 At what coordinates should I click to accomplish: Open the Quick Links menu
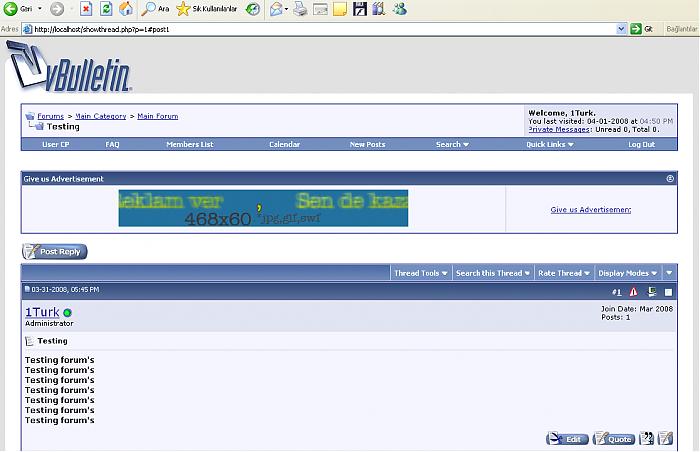click(x=551, y=145)
